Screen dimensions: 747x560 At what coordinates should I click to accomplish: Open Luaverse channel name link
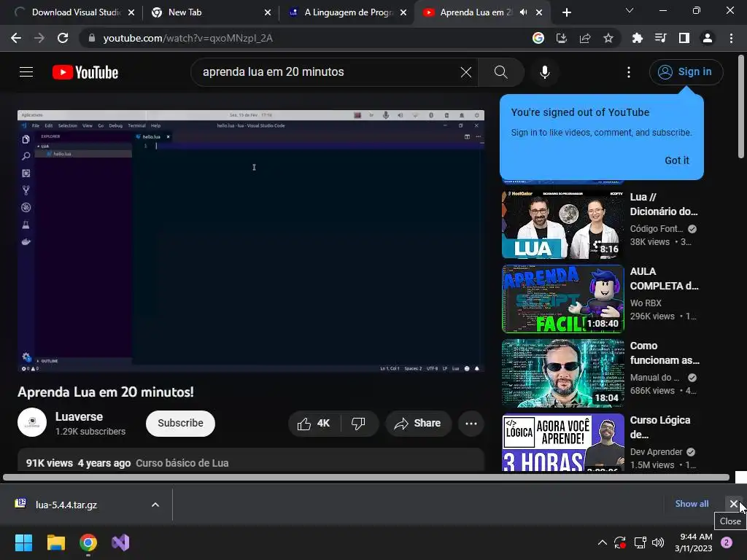coord(79,416)
